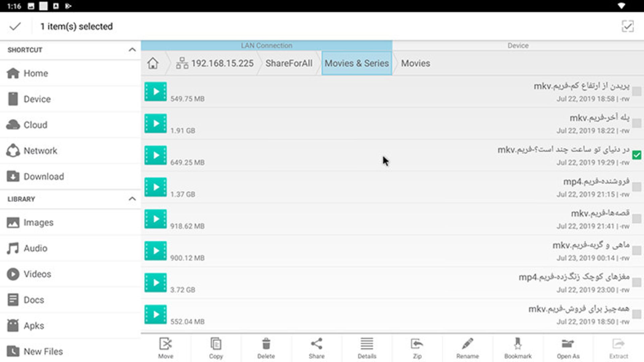The image size is (644, 362).
Task: Uncheck the selected 649.25 MB file checkbox
Action: [x=636, y=155]
